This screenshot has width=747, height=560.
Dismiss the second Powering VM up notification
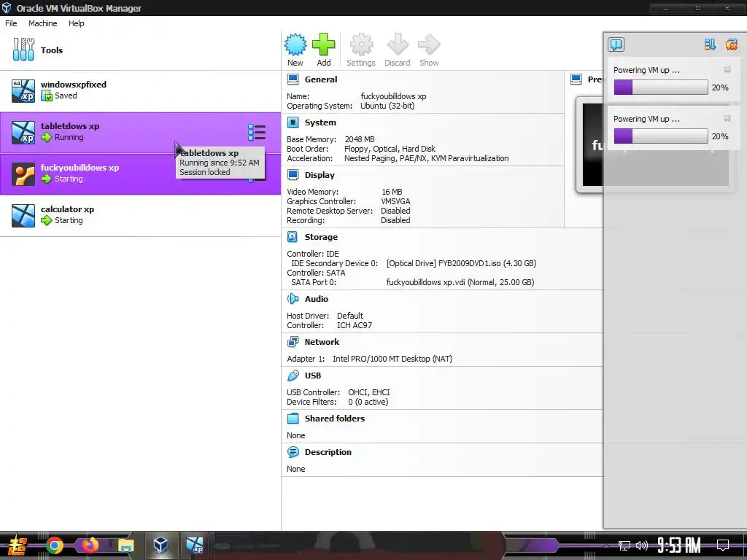(727, 118)
